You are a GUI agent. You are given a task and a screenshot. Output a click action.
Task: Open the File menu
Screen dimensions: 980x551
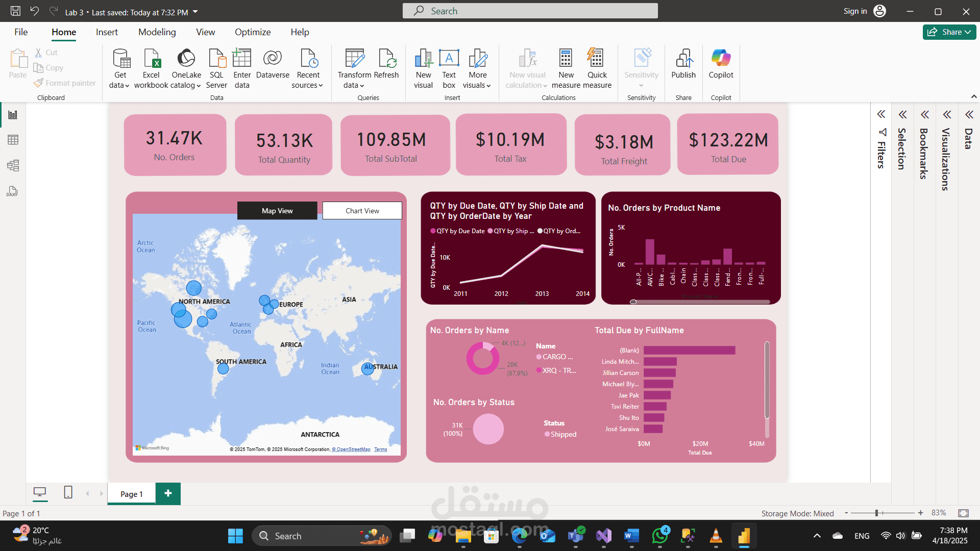point(21,32)
